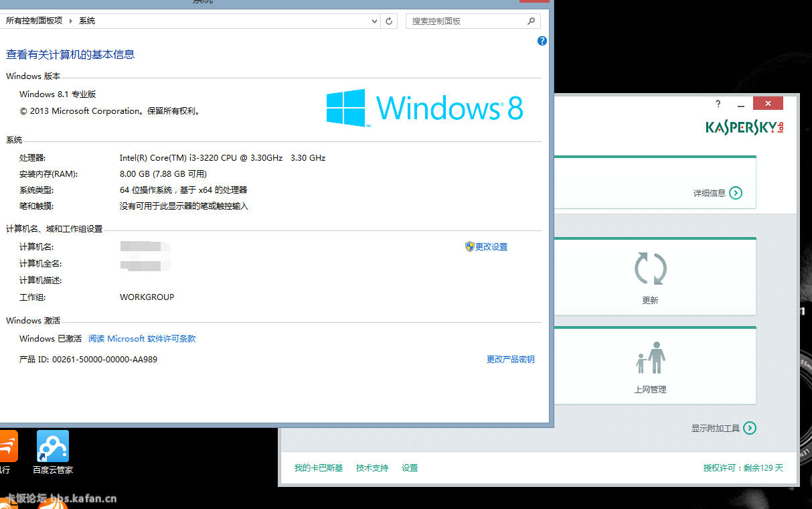812x509 pixels.
Task: Click the 查看有关计算机的基本信息 heading
Action: [x=70, y=54]
